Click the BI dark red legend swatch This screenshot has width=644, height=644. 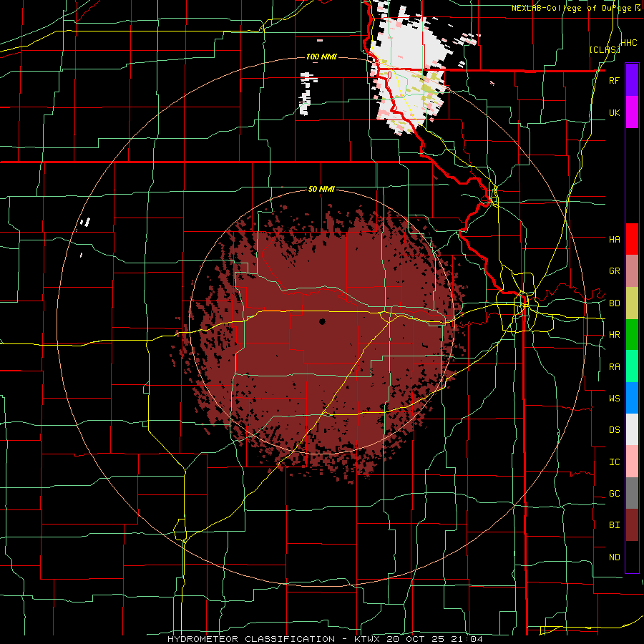click(632, 525)
